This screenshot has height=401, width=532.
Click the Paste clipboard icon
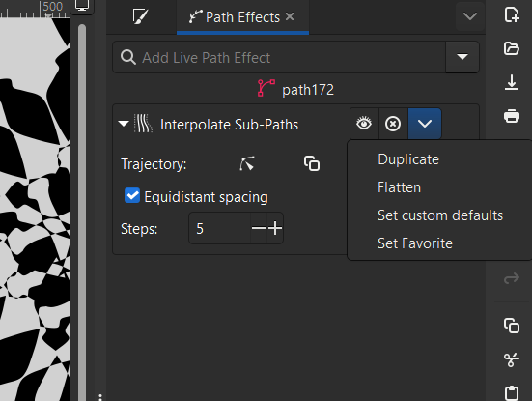[x=512, y=393]
